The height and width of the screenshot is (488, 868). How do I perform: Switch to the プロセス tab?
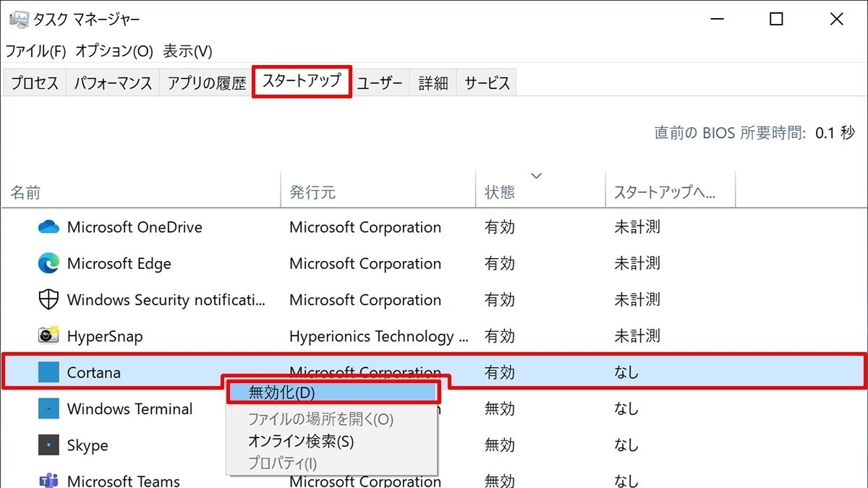click(x=35, y=83)
